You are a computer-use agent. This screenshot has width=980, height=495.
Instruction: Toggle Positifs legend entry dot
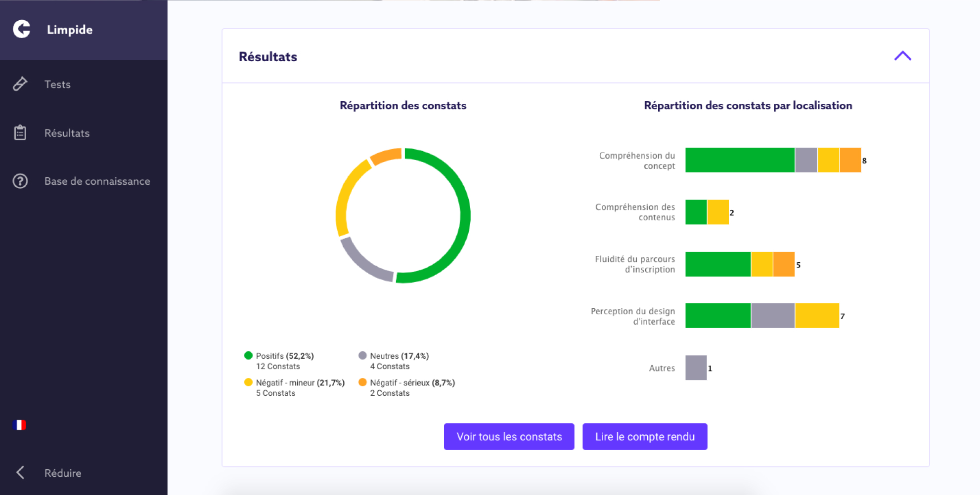point(248,356)
